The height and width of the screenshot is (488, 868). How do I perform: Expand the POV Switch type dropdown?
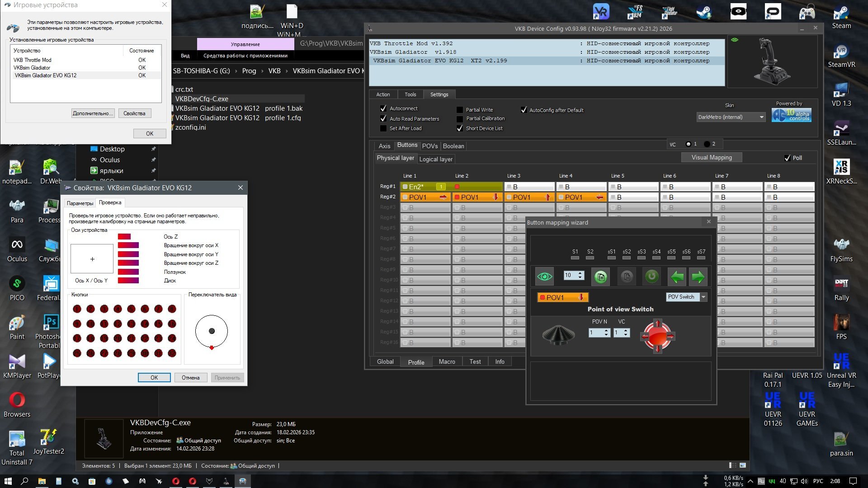(703, 297)
